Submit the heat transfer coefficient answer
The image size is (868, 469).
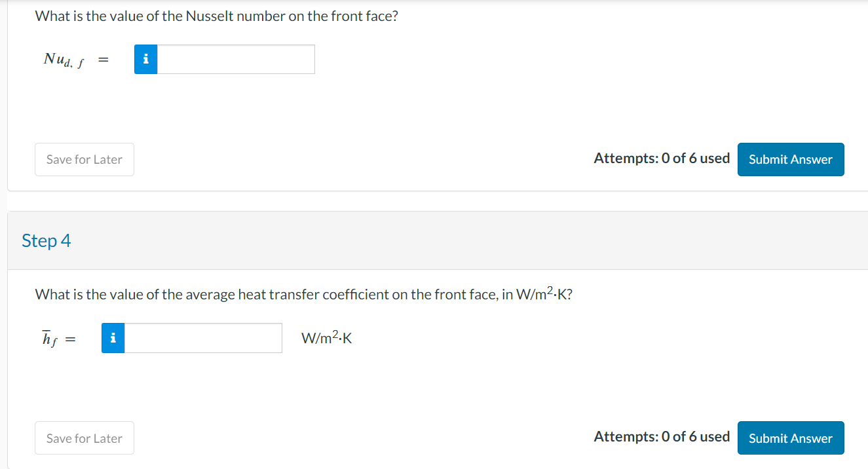(x=790, y=438)
